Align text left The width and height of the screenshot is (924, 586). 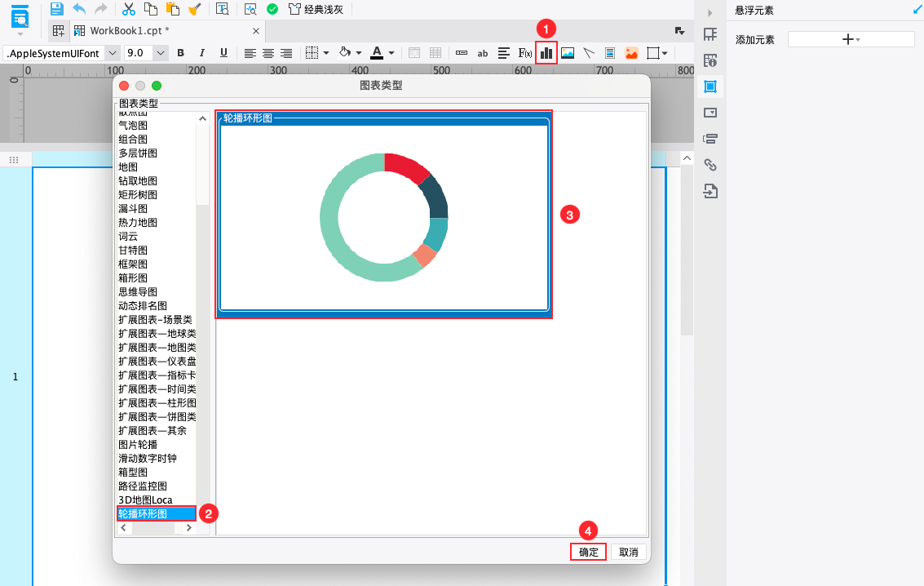pyautogui.click(x=250, y=54)
